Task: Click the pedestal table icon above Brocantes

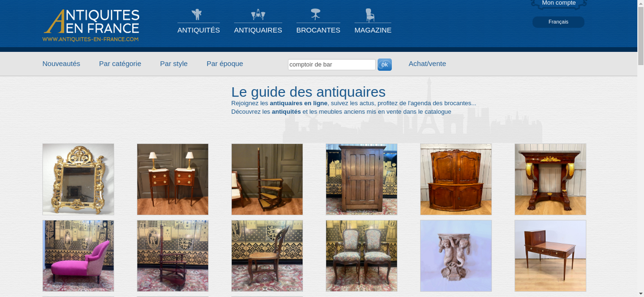Action: coord(316,14)
